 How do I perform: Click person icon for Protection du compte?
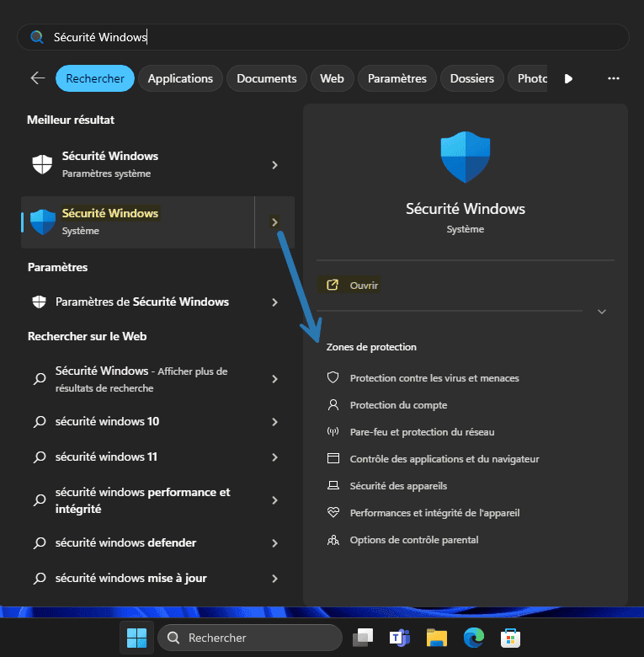click(x=333, y=405)
